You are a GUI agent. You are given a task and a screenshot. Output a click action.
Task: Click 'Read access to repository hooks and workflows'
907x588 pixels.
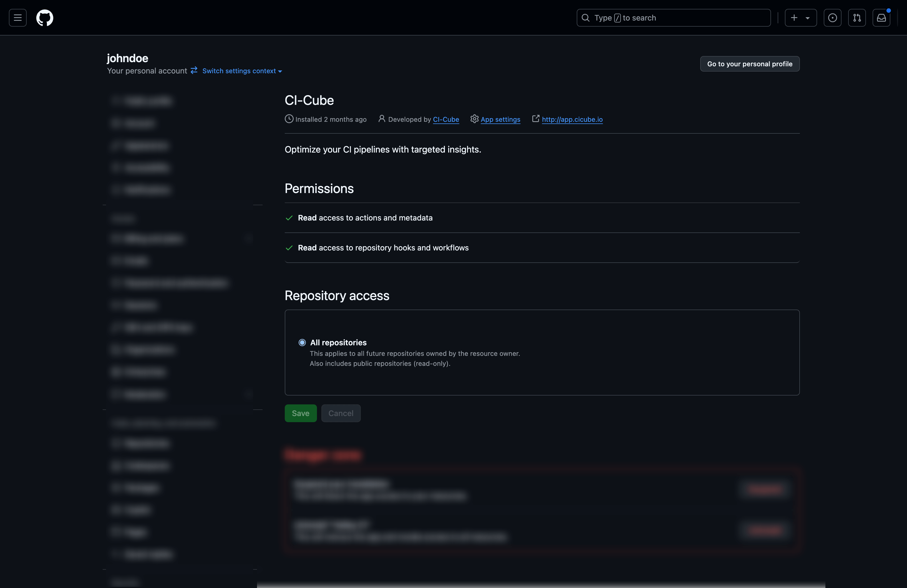[x=383, y=248]
